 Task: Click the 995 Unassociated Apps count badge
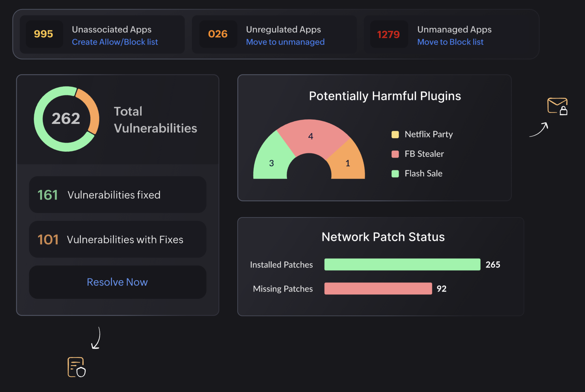[44, 34]
